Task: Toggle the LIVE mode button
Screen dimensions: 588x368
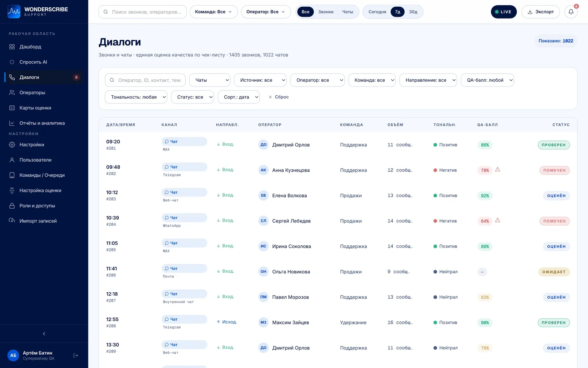Action: tap(504, 12)
